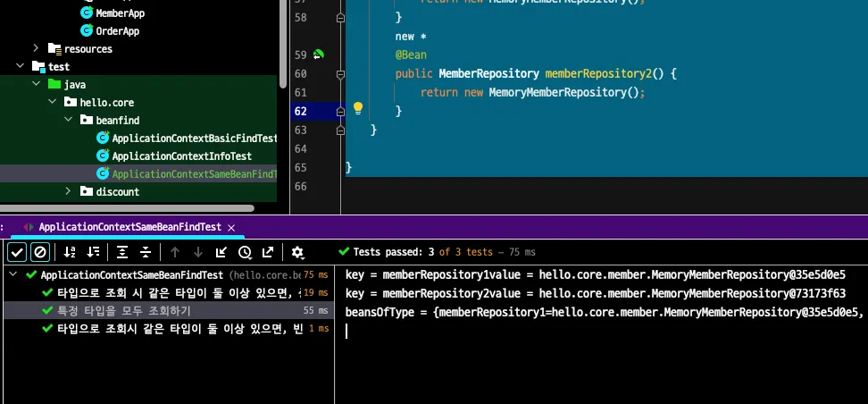
Task: Click the hello.core package icon
Action: (71, 102)
